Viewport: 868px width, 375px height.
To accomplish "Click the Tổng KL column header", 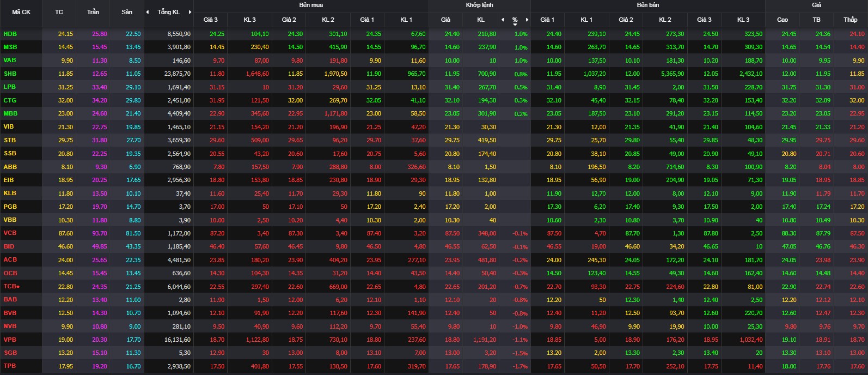I will (168, 12).
